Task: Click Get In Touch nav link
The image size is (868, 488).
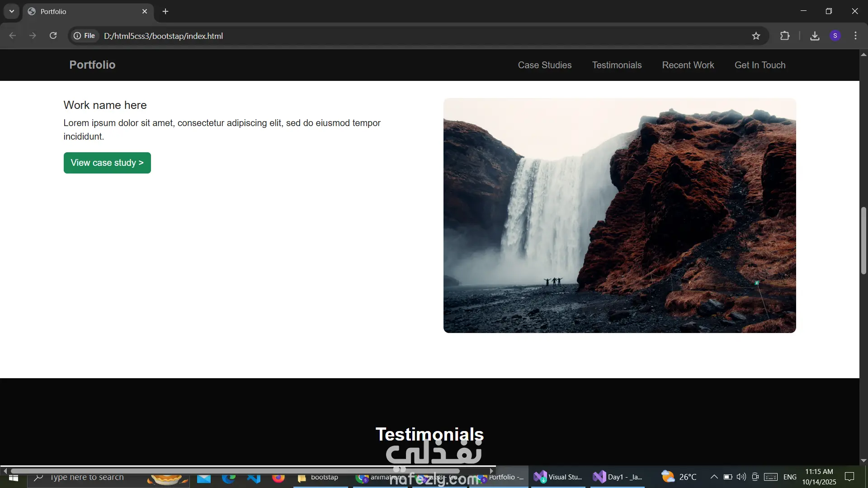Action: point(759,65)
